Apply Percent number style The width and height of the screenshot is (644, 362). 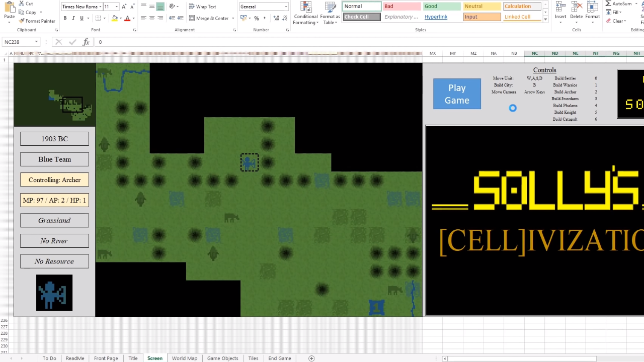[x=256, y=18]
